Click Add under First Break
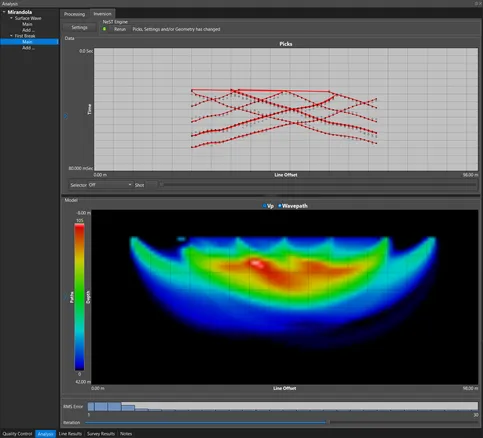483x438 pixels. pyautogui.click(x=28, y=48)
